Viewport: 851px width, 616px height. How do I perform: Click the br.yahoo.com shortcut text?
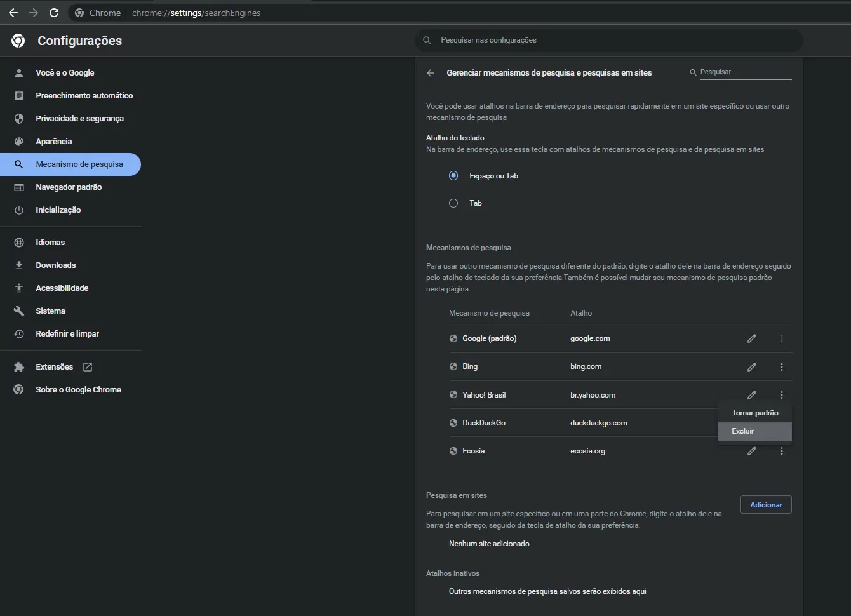[593, 395]
